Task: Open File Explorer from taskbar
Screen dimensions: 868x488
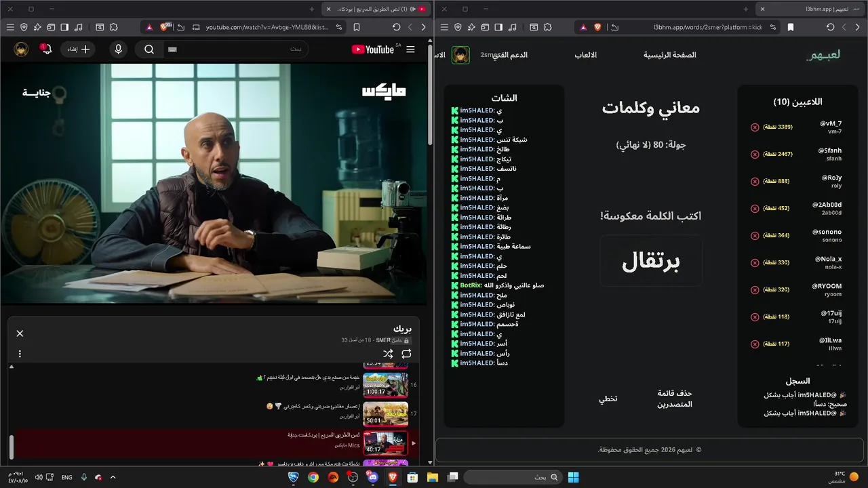Action: 432,477
